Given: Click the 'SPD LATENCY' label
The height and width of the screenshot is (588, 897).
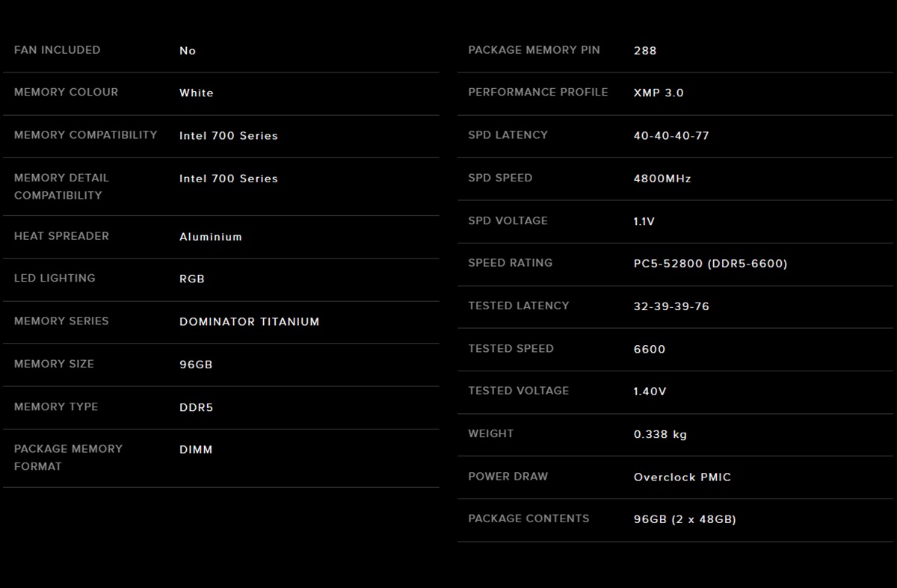Looking at the screenshot, I should pyautogui.click(x=508, y=134).
